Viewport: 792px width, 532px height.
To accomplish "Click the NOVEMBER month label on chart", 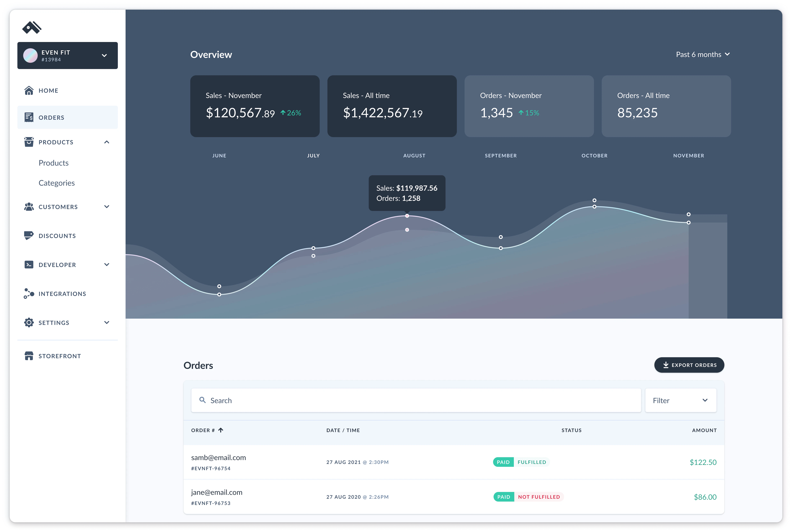I will 688,156.
